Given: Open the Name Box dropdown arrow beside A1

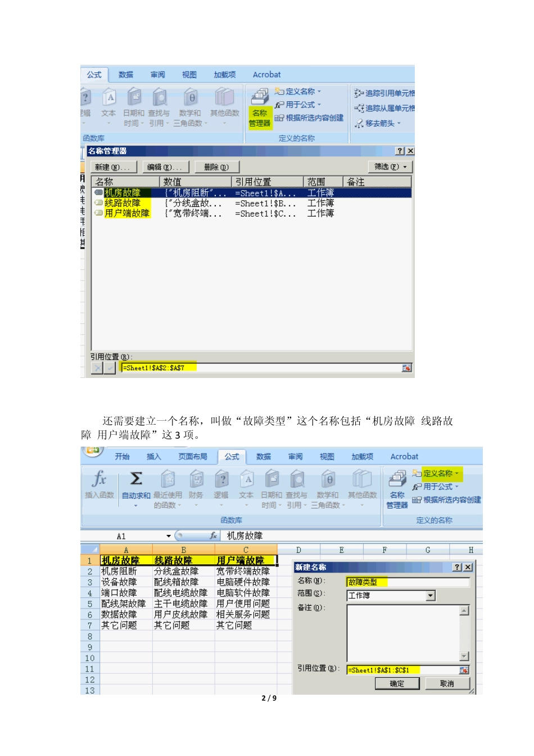Looking at the screenshot, I should coord(169,536).
